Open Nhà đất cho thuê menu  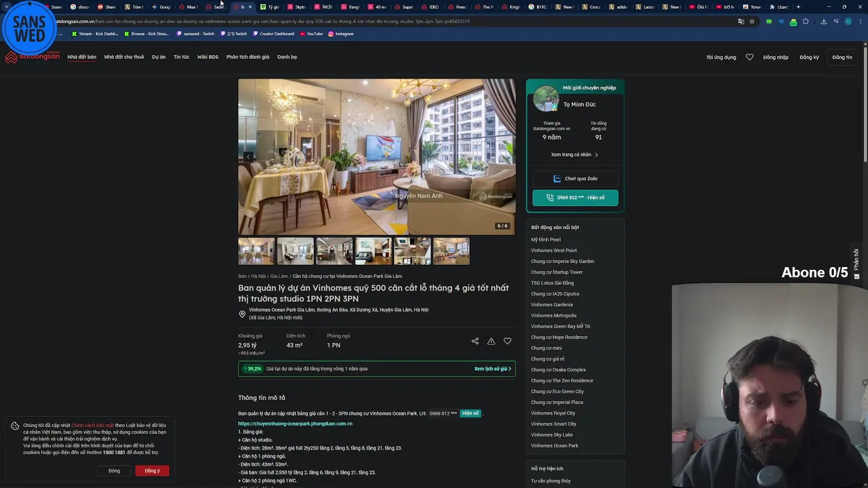coord(124,57)
